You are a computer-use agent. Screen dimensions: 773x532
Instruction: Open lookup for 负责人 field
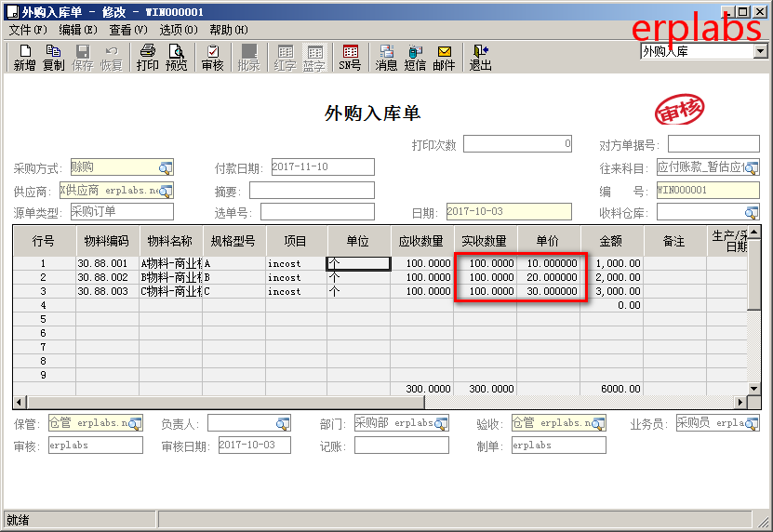pyautogui.click(x=283, y=423)
